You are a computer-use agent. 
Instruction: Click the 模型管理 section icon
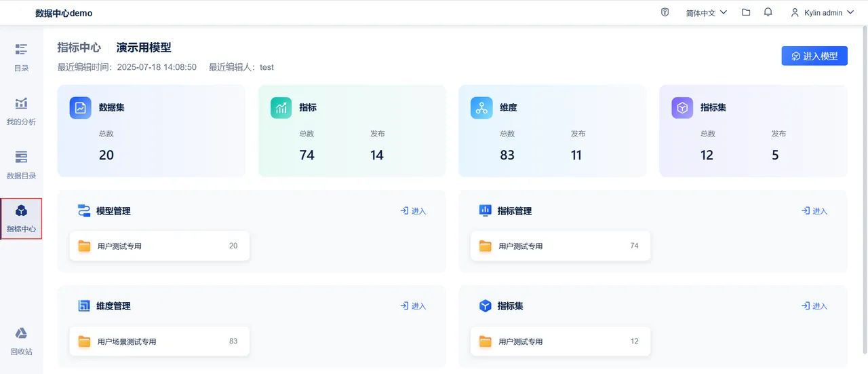pyautogui.click(x=84, y=210)
